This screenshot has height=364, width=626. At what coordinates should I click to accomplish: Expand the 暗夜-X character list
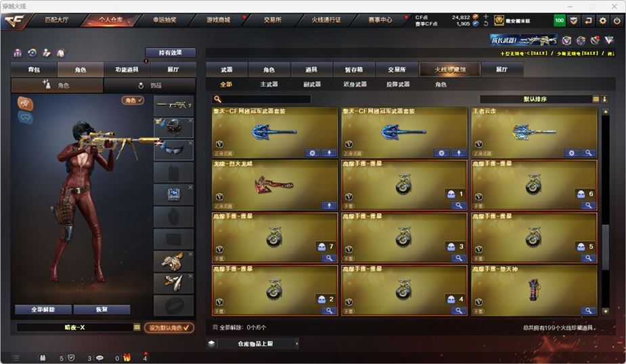point(137,327)
